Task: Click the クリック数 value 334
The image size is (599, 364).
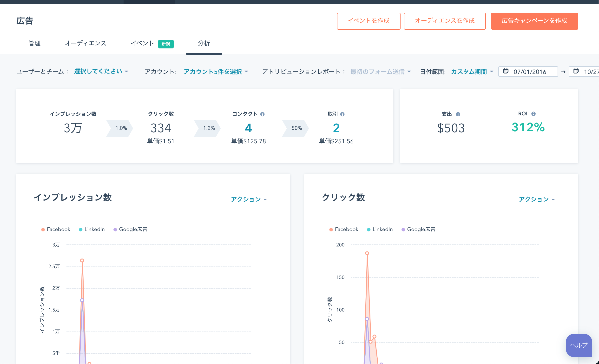Action: (161, 128)
